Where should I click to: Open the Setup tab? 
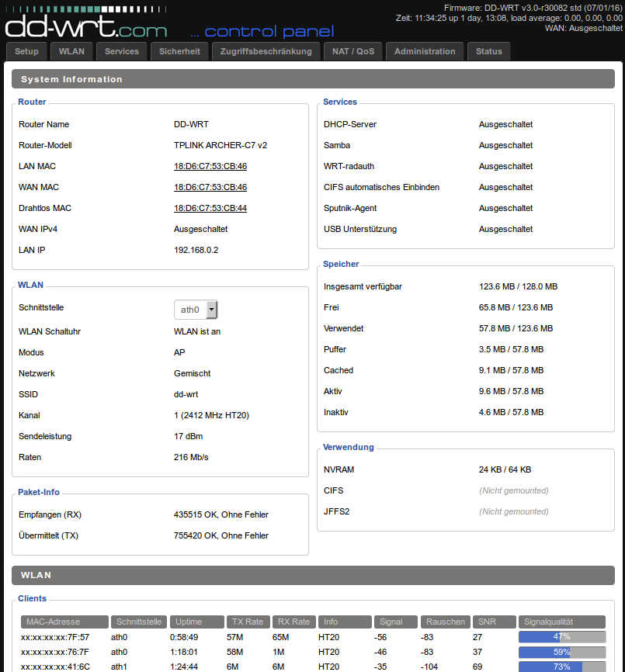(26, 51)
